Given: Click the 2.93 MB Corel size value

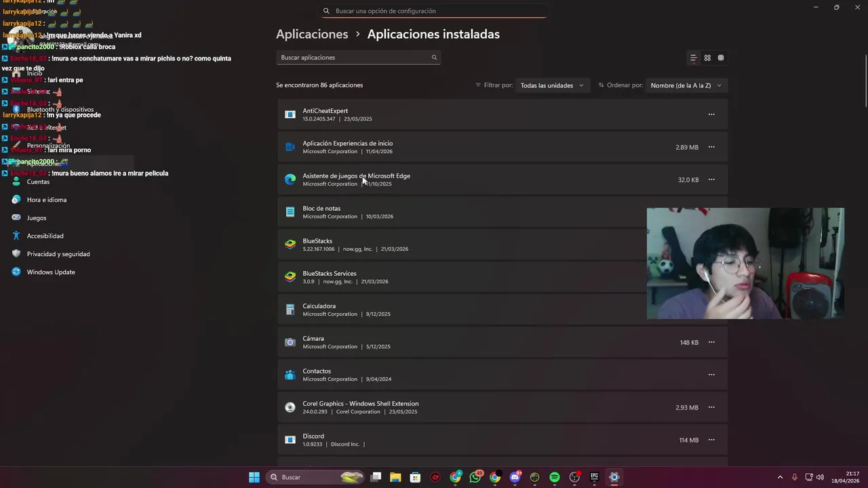Looking at the screenshot, I should pyautogui.click(x=687, y=407).
